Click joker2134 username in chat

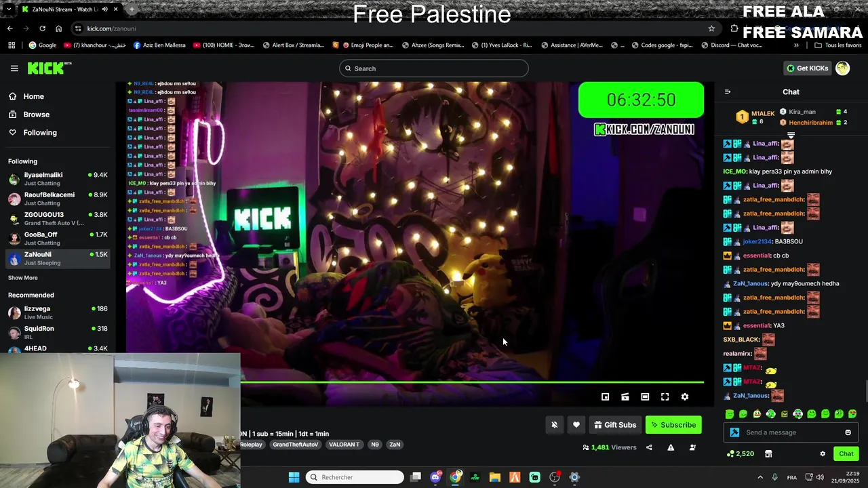pos(758,242)
